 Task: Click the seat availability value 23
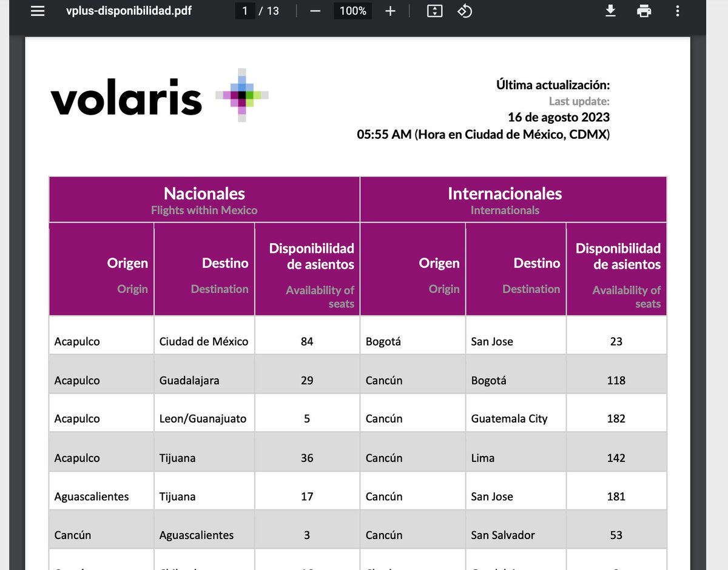pyautogui.click(x=616, y=341)
